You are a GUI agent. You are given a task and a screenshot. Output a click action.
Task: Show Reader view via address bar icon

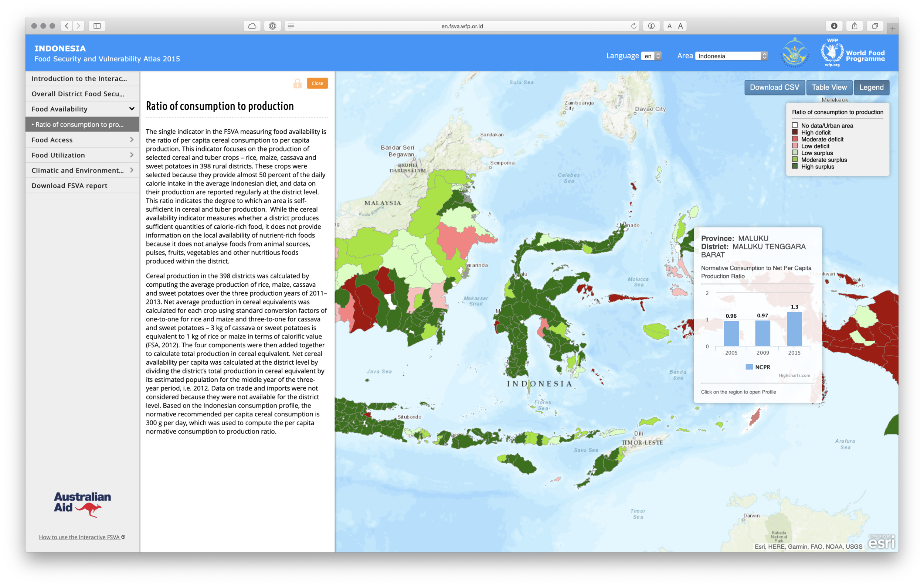click(291, 26)
